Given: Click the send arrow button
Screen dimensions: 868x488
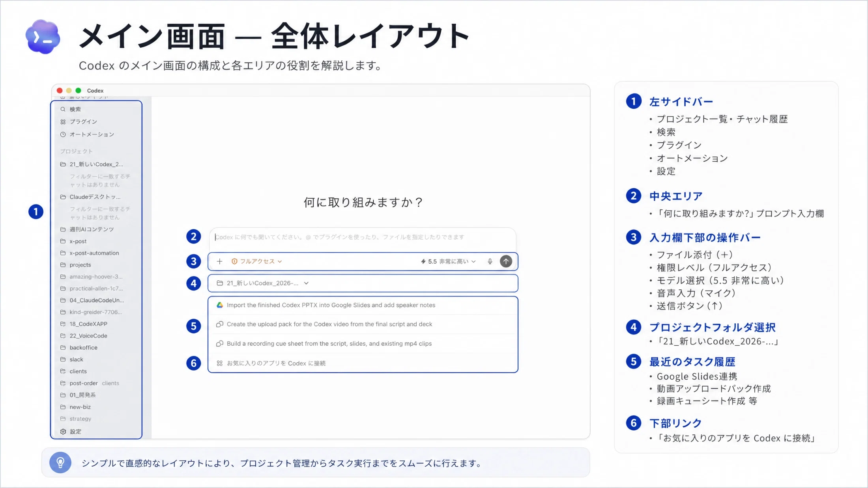Looking at the screenshot, I should pyautogui.click(x=506, y=261).
